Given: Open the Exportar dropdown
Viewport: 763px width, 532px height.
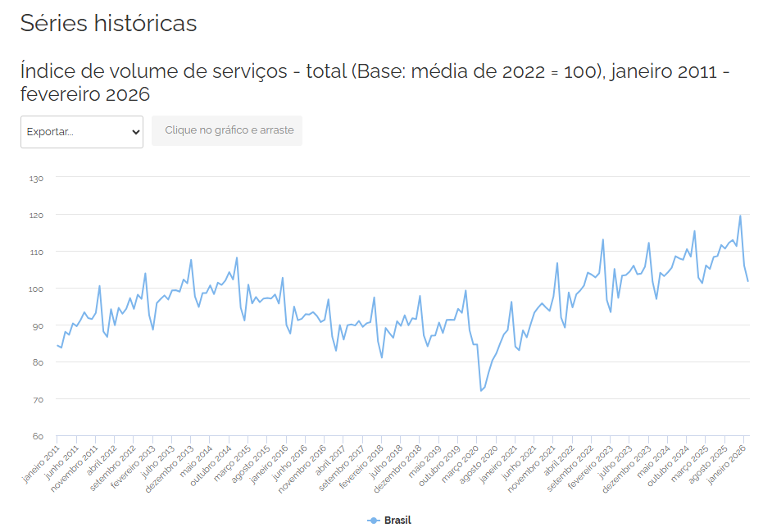Looking at the screenshot, I should point(82,131).
